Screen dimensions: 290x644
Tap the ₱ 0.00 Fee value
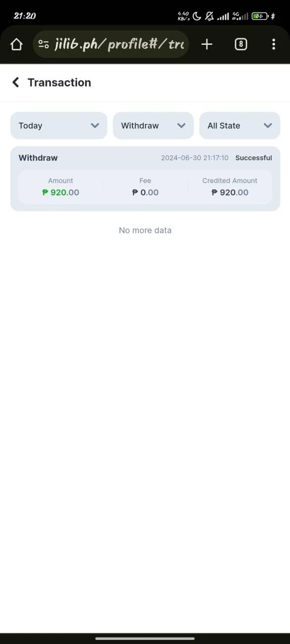[x=146, y=192]
